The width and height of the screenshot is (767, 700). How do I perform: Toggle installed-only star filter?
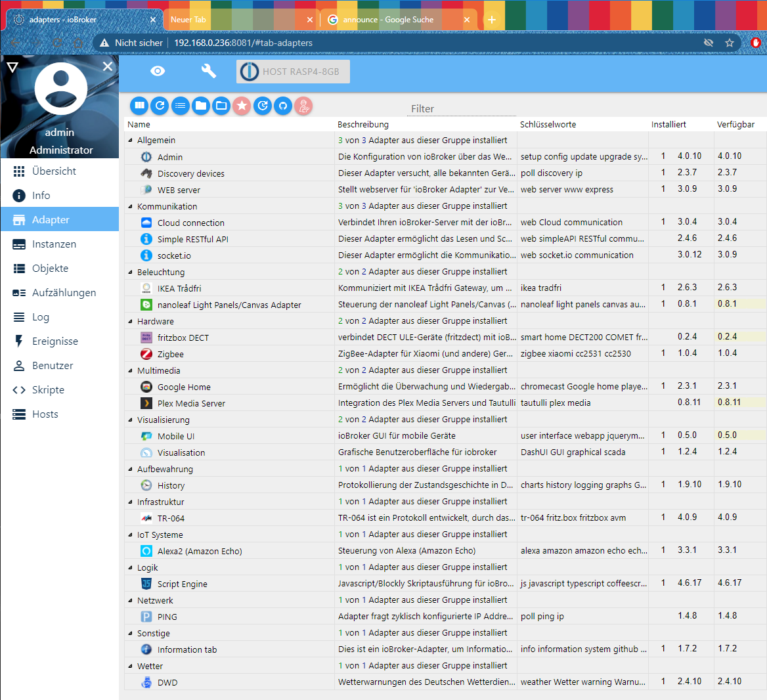pyautogui.click(x=242, y=106)
